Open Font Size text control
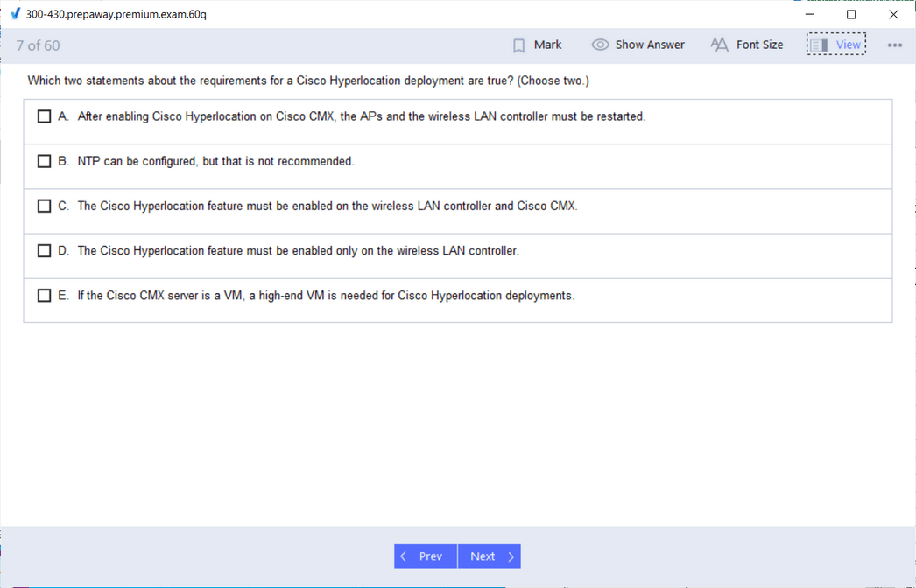The image size is (916, 588). (759, 45)
